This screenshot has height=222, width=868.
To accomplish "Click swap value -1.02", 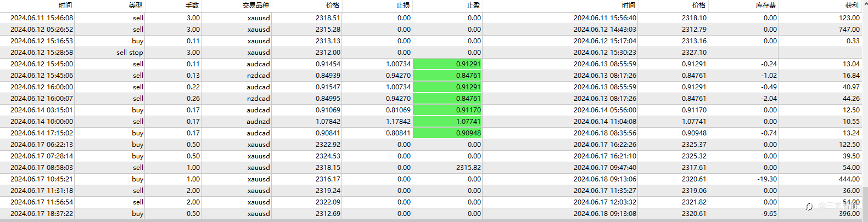I will point(769,75).
